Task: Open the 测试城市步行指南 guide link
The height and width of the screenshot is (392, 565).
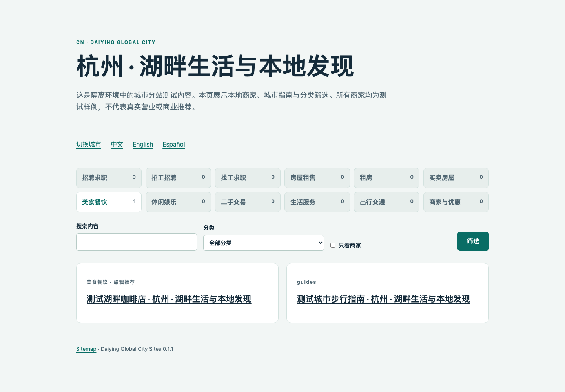Action: (x=383, y=299)
